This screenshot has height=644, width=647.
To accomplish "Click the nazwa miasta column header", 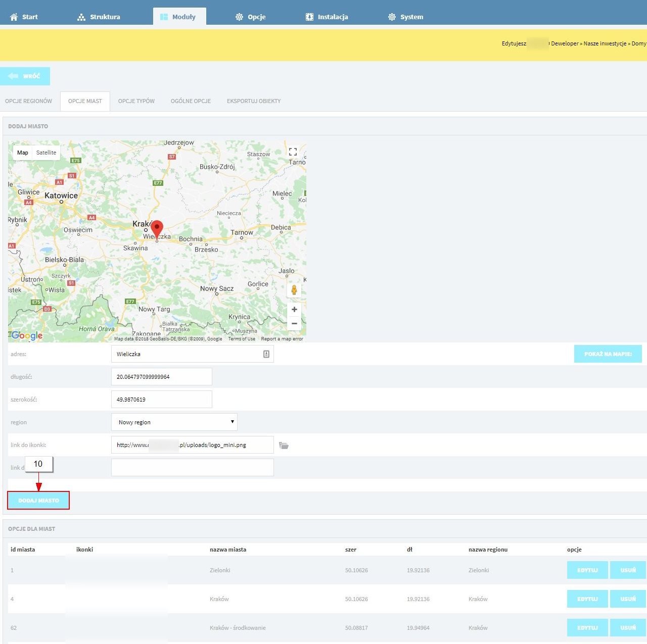I will tap(228, 550).
